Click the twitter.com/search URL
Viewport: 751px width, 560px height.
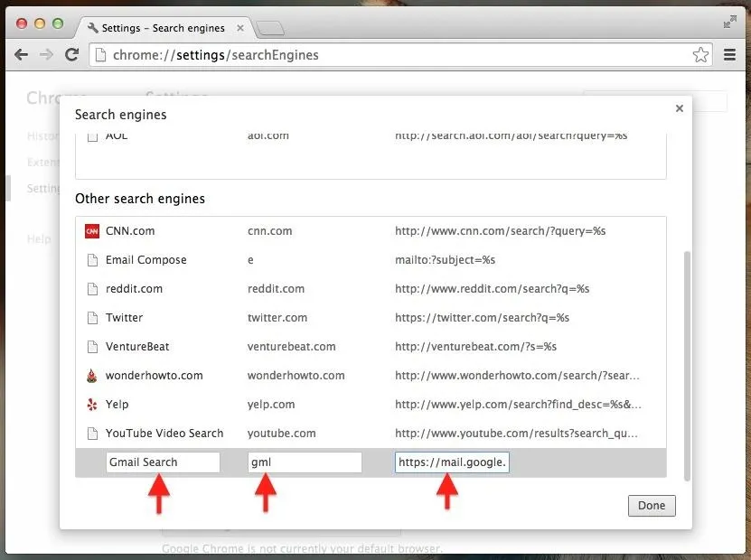[483, 318]
